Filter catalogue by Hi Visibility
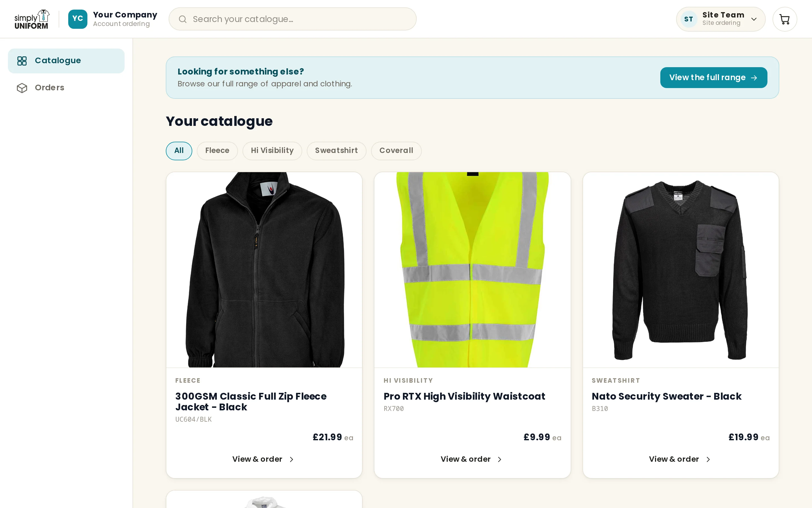The height and width of the screenshot is (508, 812). pos(272,151)
